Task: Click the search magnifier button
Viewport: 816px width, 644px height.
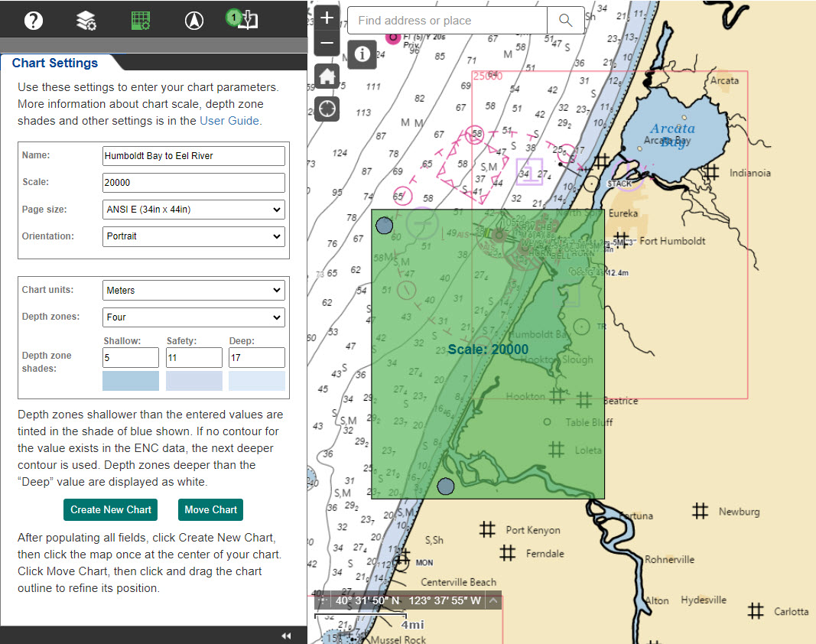Action: coord(566,21)
